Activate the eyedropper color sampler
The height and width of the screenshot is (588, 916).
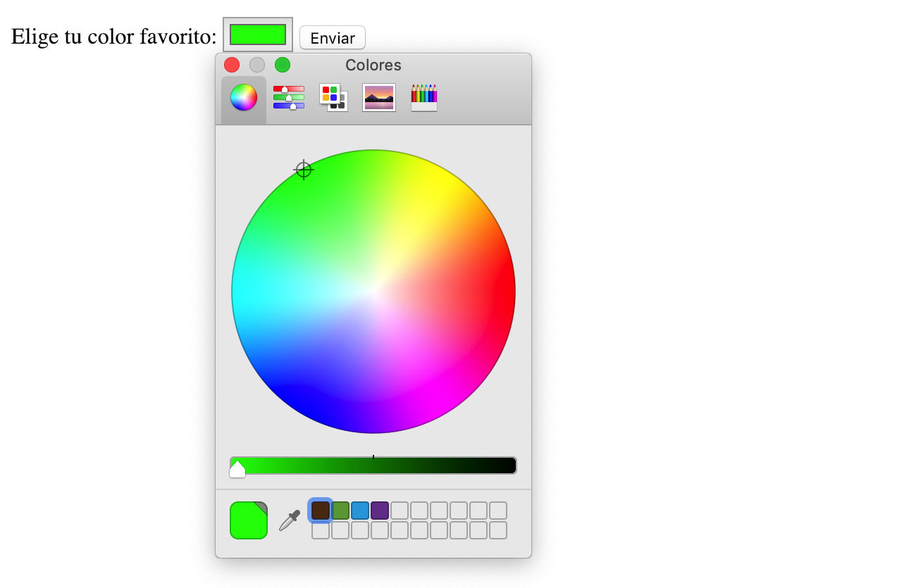[289, 519]
